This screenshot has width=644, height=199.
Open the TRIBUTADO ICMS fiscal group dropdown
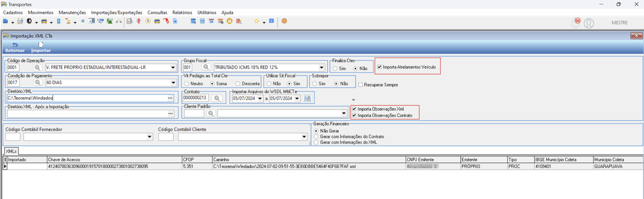click(x=321, y=68)
